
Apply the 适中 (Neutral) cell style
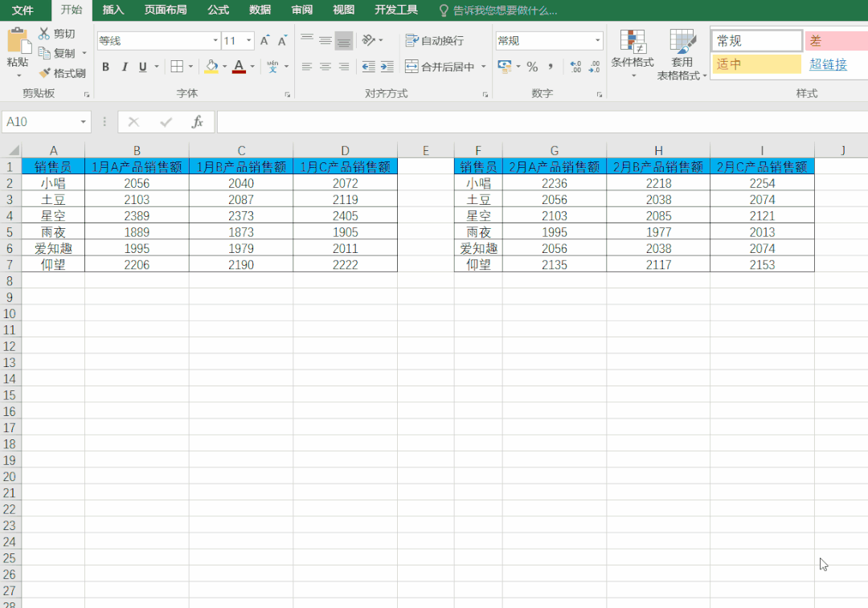pos(757,63)
